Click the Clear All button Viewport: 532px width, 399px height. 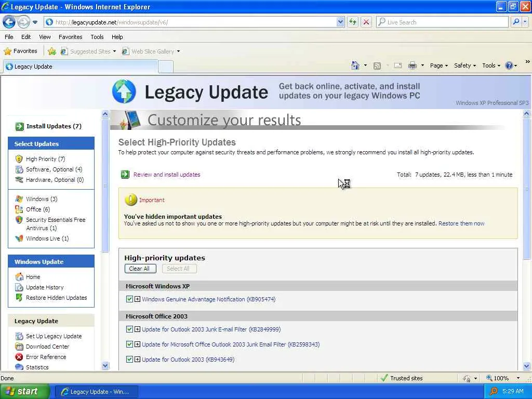click(x=140, y=269)
